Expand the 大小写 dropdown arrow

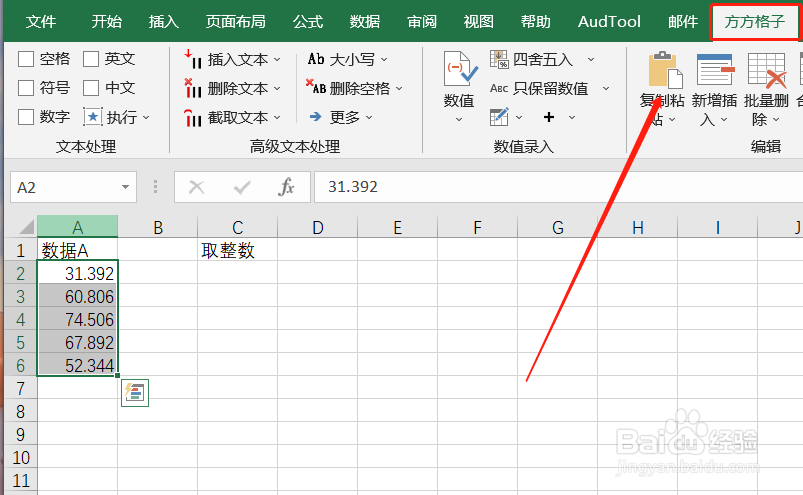384,60
